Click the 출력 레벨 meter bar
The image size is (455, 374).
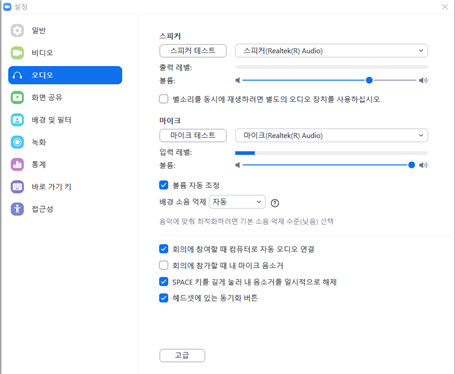(331, 67)
